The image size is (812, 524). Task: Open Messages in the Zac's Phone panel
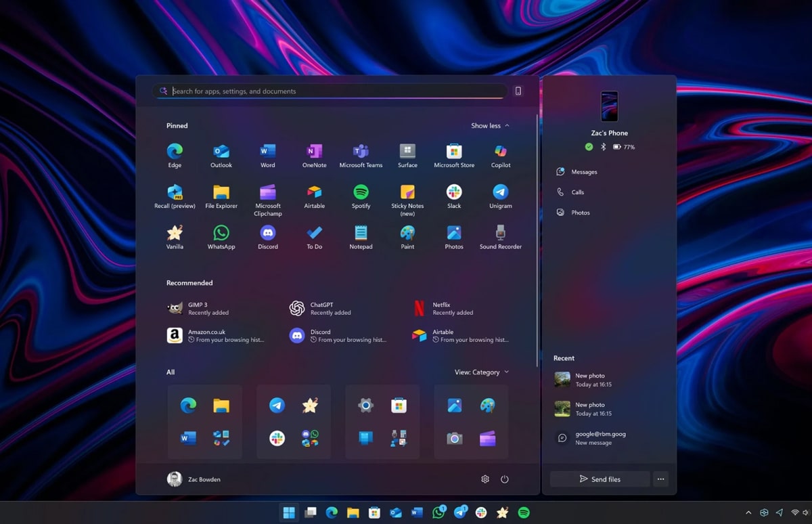point(585,171)
